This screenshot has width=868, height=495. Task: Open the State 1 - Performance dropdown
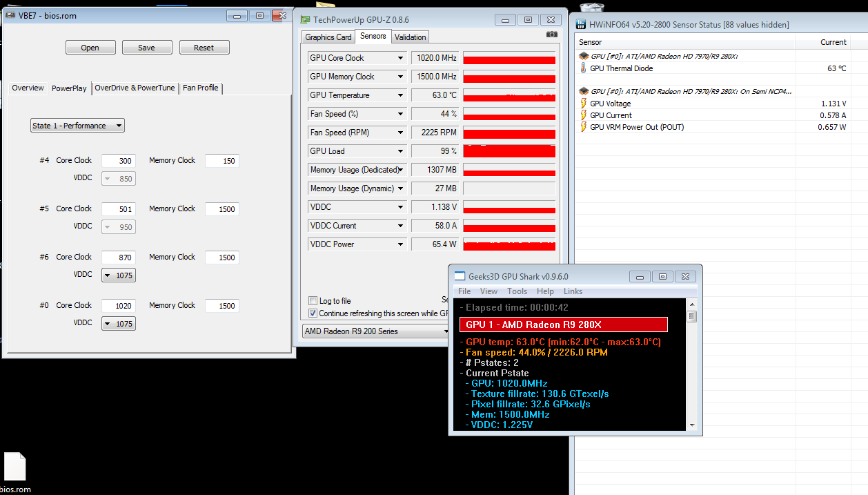click(x=77, y=126)
